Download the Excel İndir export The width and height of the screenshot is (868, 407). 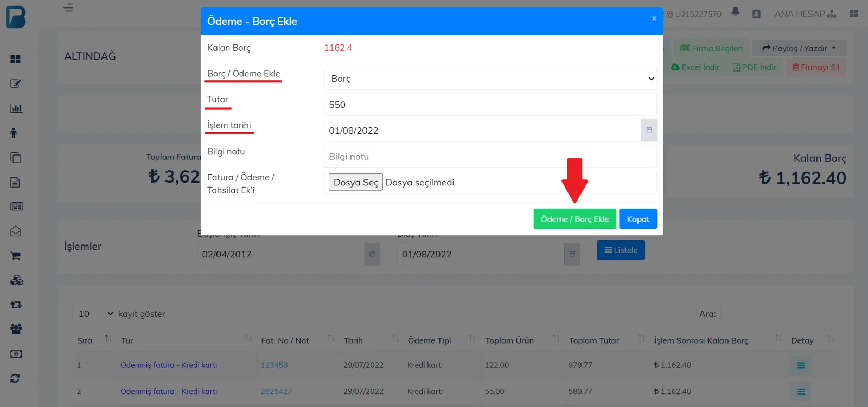[695, 67]
